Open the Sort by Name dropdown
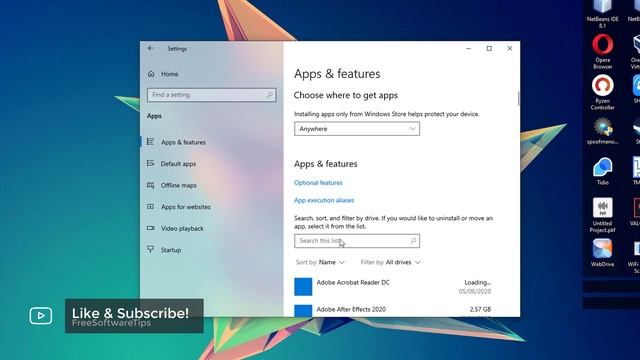The width and height of the screenshot is (640, 360). point(320,262)
